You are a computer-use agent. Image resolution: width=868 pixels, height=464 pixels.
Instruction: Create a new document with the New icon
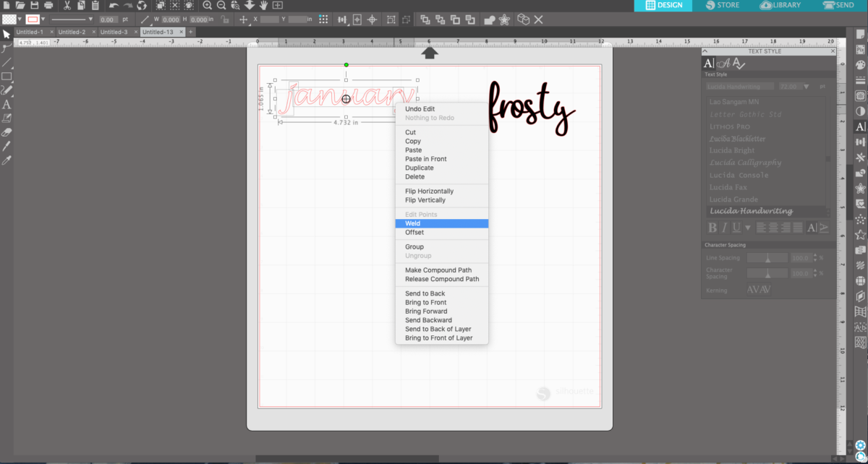tap(7, 5)
